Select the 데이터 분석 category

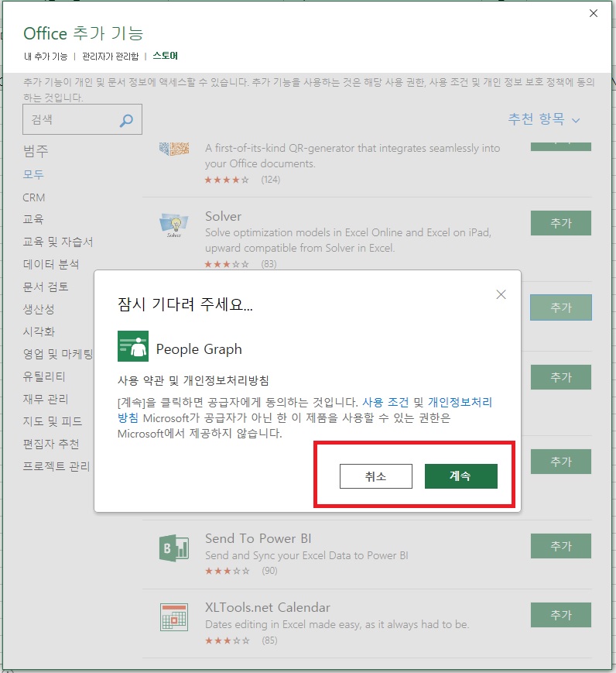pyautogui.click(x=51, y=264)
